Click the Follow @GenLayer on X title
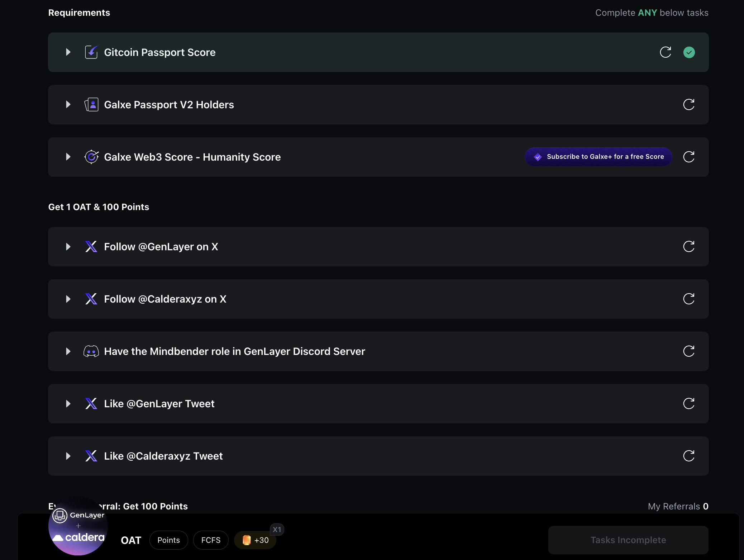Image resolution: width=744 pixels, height=560 pixels. click(161, 247)
